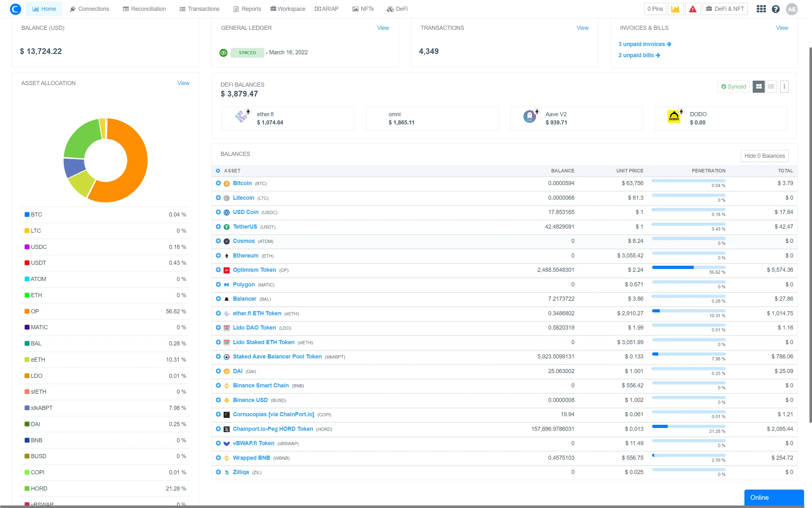This screenshot has width=812, height=508.
Task: Click the Synced status button
Action: (733, 87)
